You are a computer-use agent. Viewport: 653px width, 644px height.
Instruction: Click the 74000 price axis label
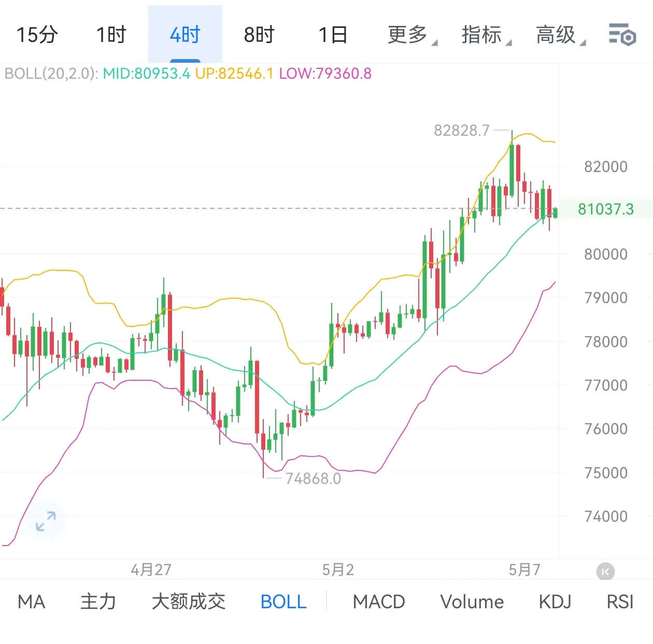click(606, 516)
